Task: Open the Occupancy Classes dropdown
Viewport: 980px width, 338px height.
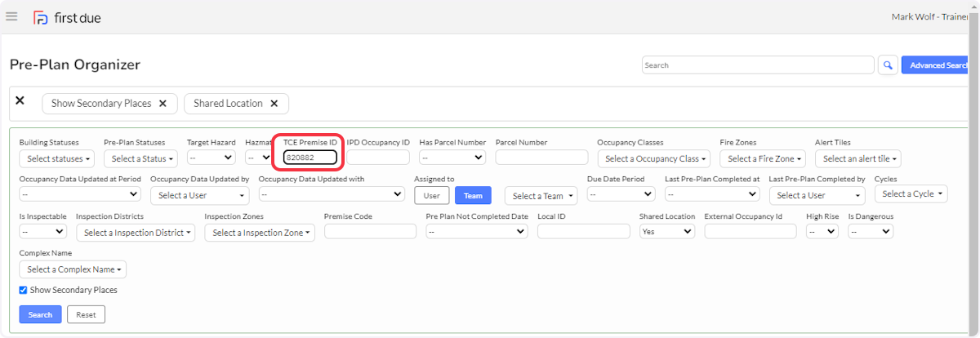Action: pyautogui.click(x=654, y=158)
